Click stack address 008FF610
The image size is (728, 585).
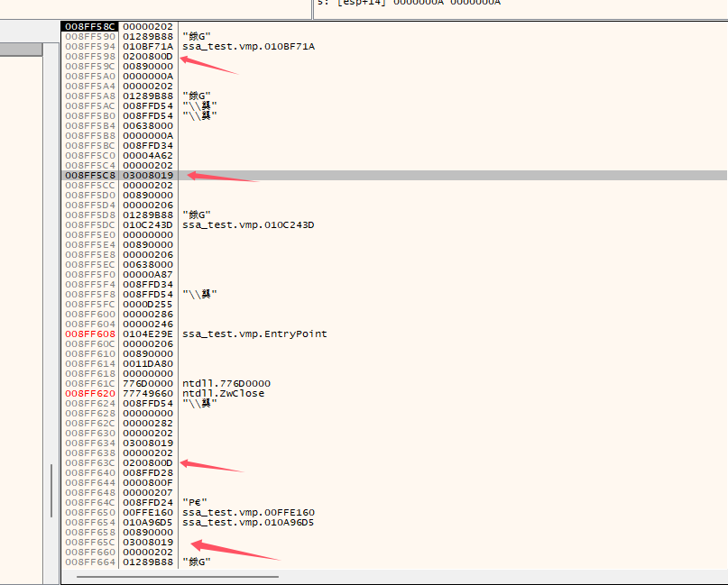[x=89, y=354]
